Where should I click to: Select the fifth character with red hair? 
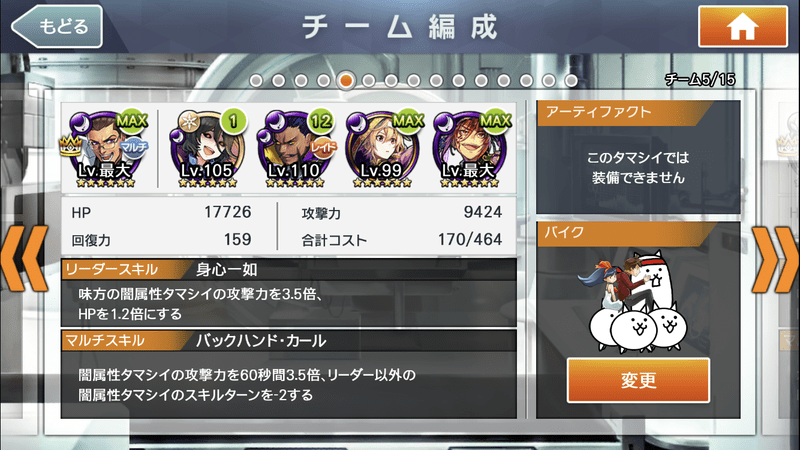(470, 148)
